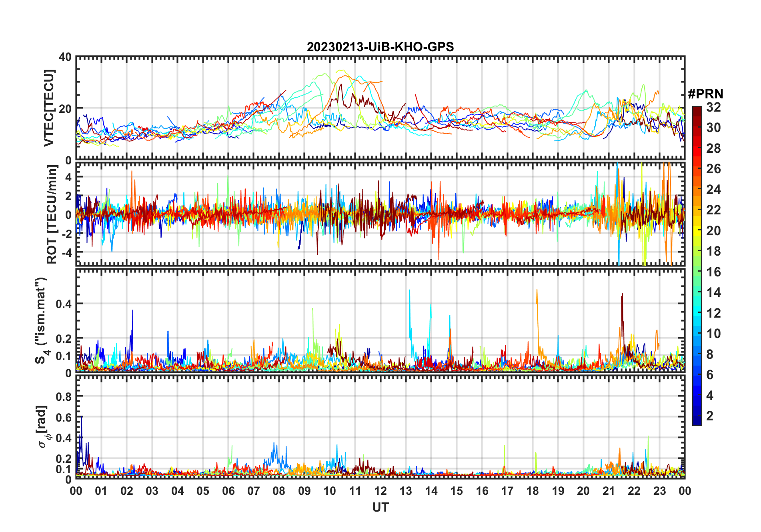
Task: Click the sigma phi [rad] axis label
Action: tap(43, 426)
